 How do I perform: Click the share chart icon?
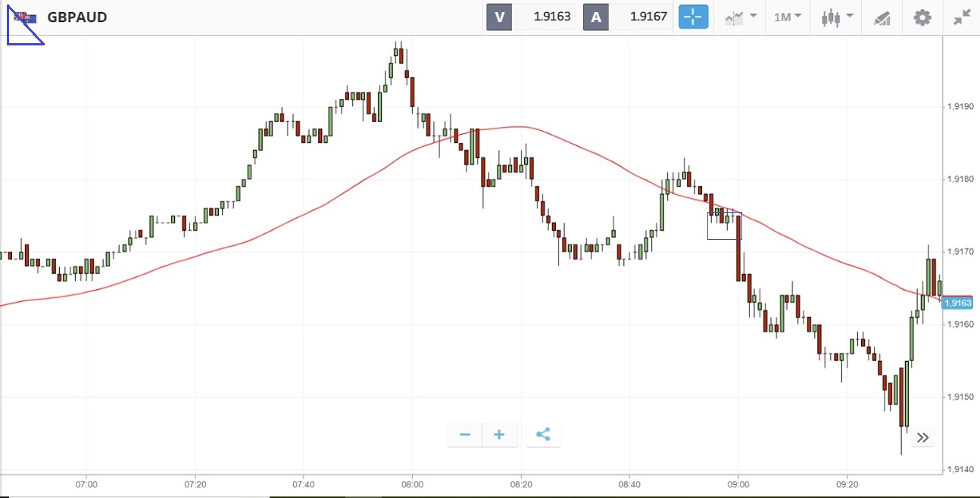tap(543, 434)
